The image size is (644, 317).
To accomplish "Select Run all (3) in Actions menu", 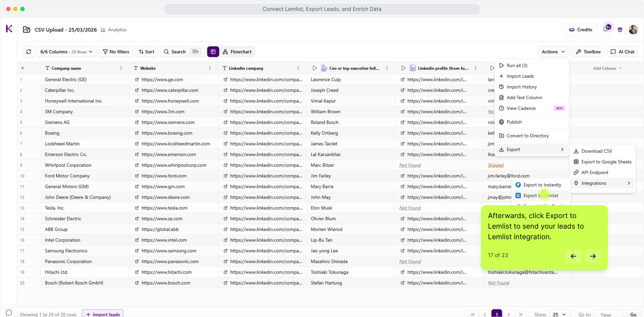I will coord(532,65).
